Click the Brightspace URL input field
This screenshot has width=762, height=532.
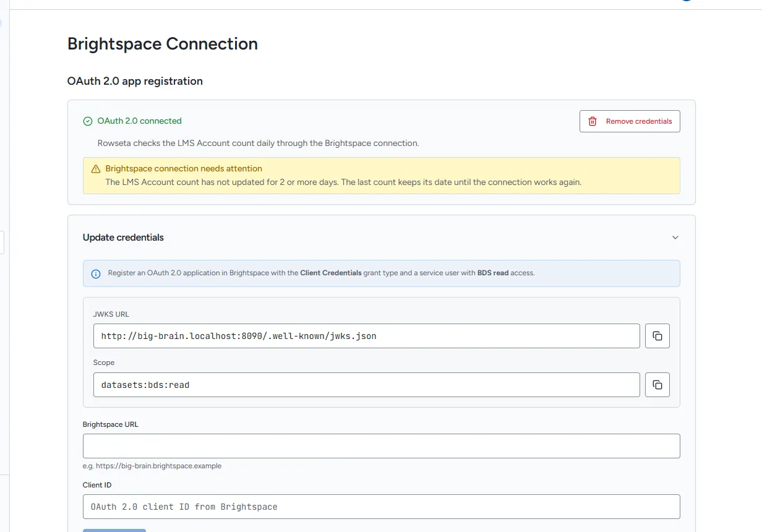coord(382,446)
